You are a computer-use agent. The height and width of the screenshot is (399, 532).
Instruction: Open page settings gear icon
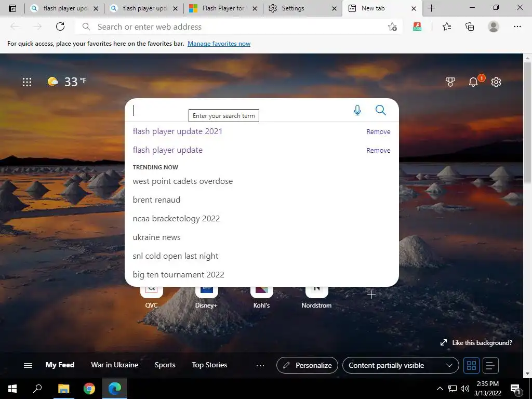click(496, 82)
